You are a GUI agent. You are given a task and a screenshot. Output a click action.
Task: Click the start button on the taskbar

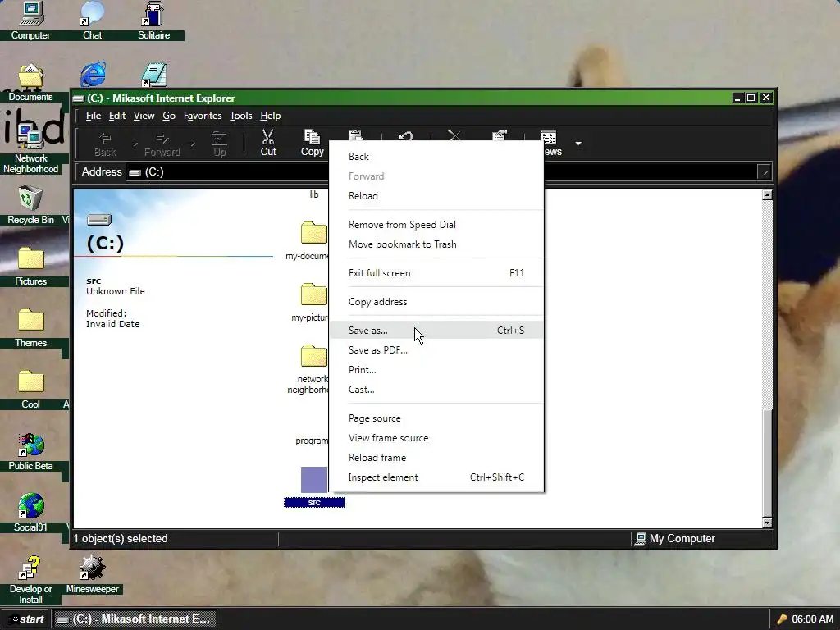pos(25,619)
